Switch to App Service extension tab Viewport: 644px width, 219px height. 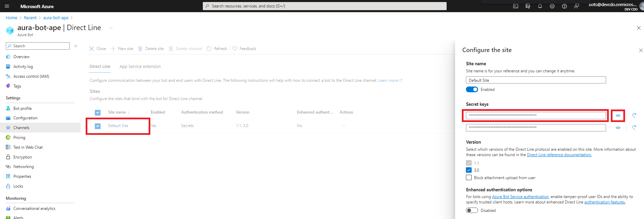coord(140,67)
